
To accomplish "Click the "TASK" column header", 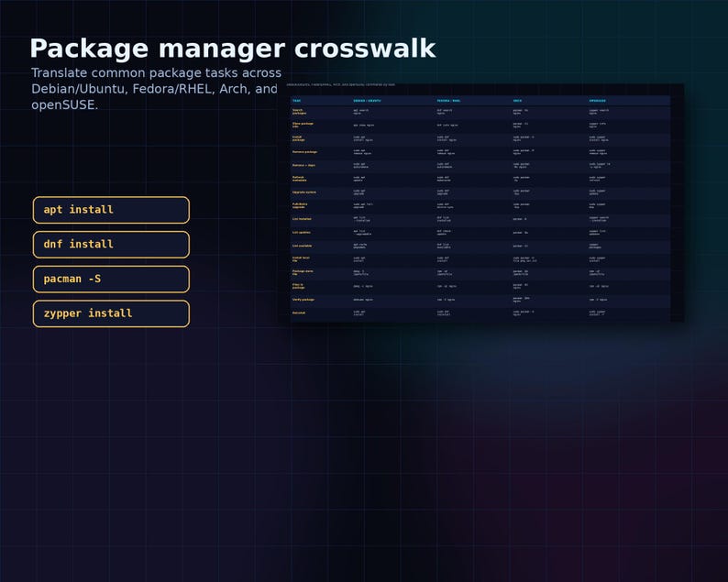I will tap(297, 101).
